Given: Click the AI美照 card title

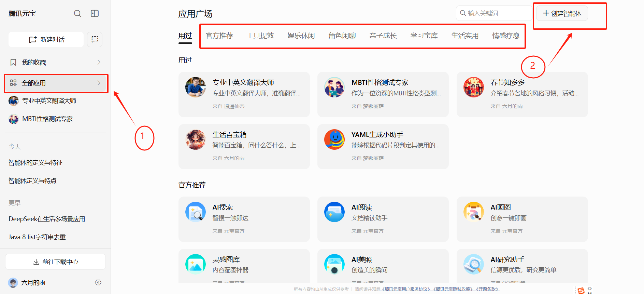Looking at the screenshot, I should (362, 259).
